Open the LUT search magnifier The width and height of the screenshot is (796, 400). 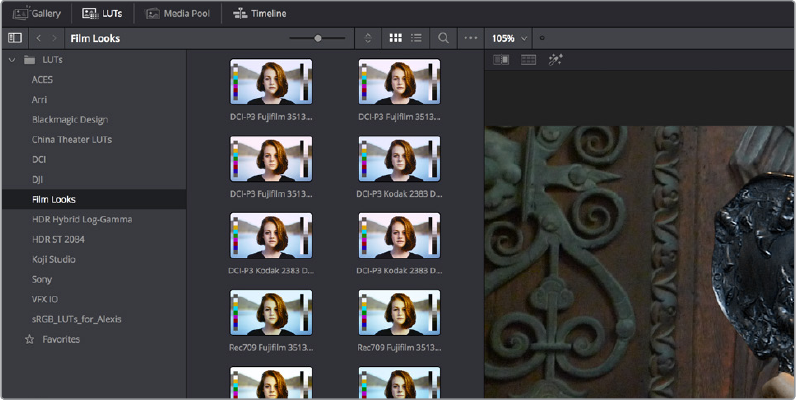click(x=443, y=38)
